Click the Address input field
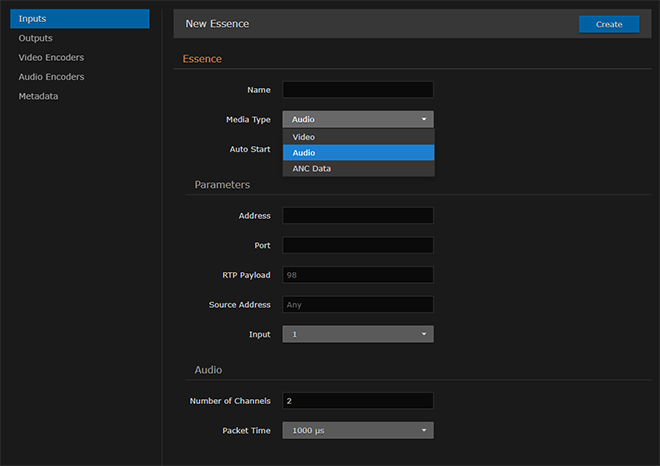The height and width of the screenshot is (466, 660). tap(358, 216)
